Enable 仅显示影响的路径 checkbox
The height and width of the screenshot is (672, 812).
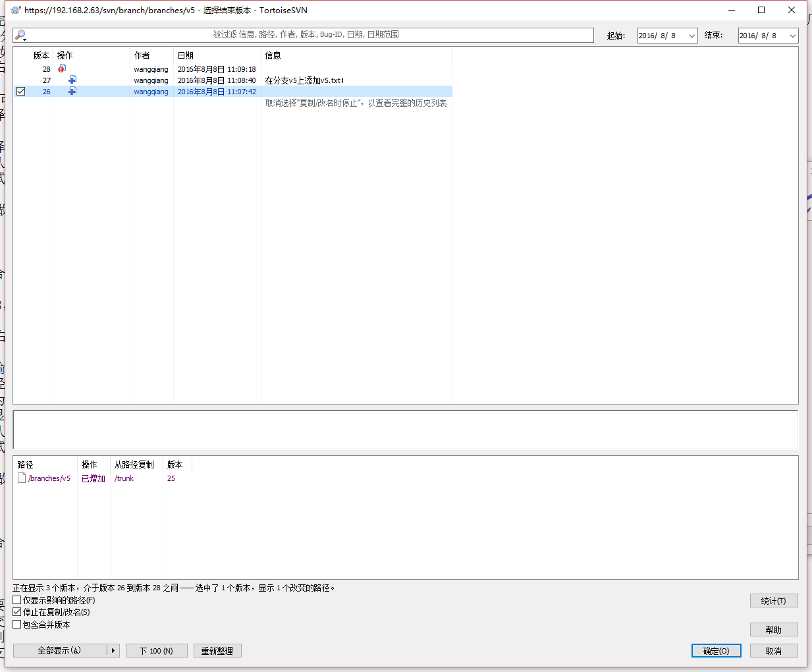[17, 600]
